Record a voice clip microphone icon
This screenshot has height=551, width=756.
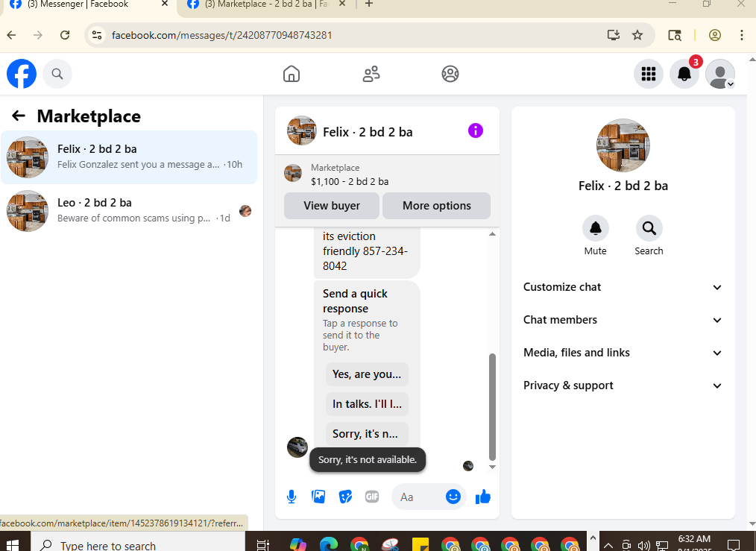pyautogui.click(x=292, y=497)
